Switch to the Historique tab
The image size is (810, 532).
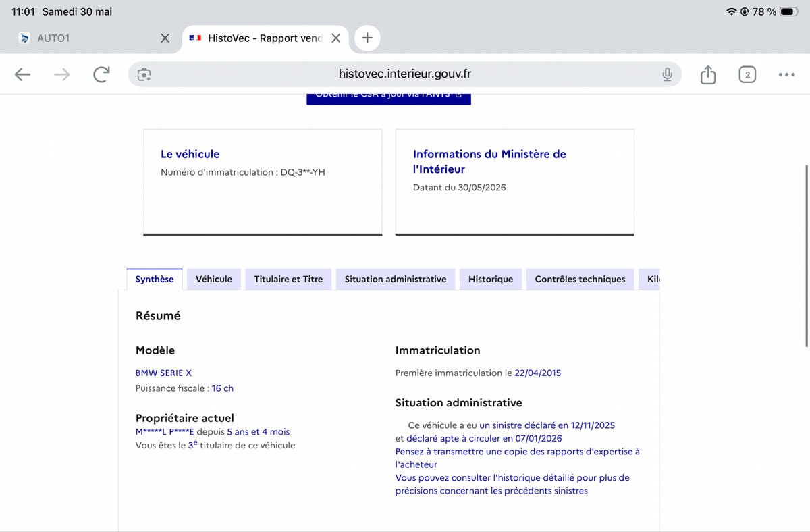pos(491,279)
